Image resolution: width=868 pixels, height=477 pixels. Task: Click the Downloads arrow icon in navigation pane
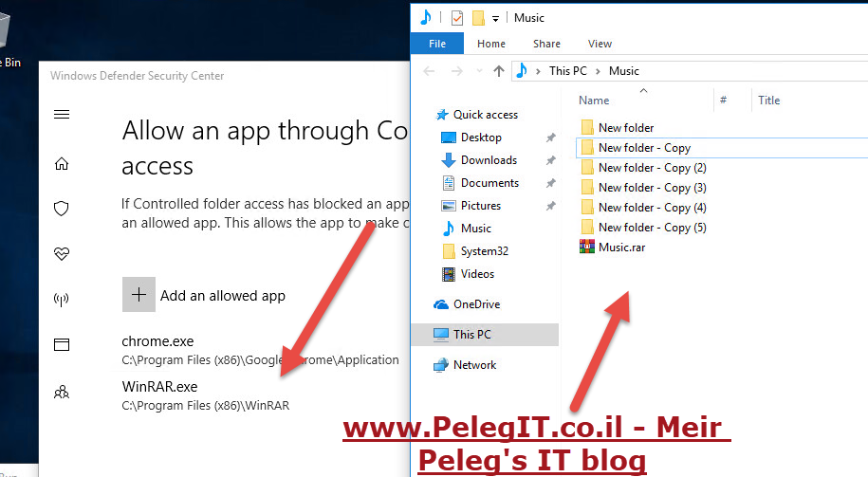pos(449,160)
